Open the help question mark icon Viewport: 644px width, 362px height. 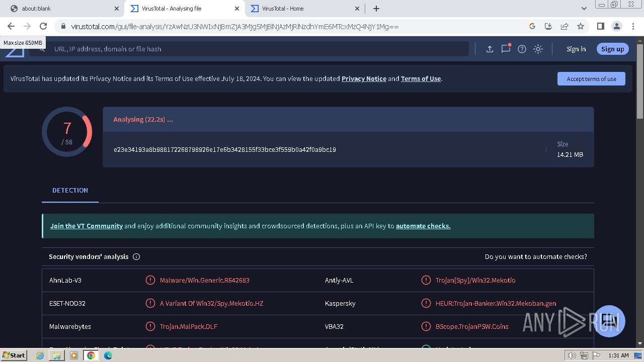click(522, 49)
